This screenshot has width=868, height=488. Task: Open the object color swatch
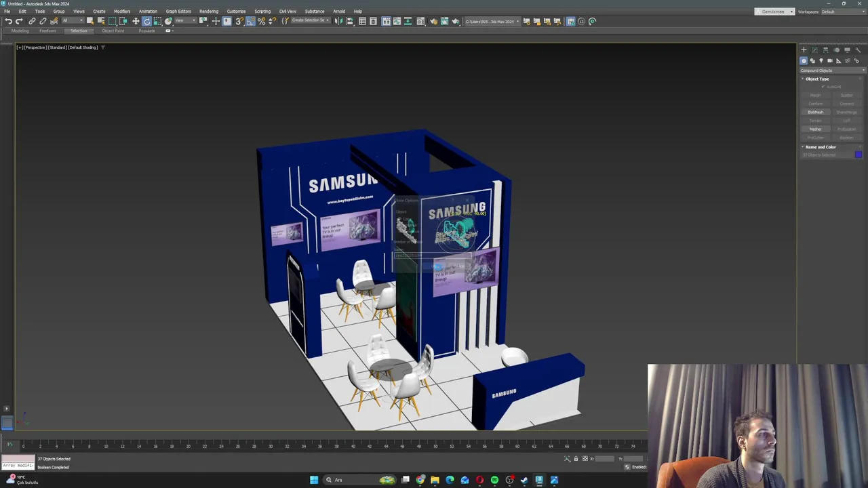coord(859,155)
